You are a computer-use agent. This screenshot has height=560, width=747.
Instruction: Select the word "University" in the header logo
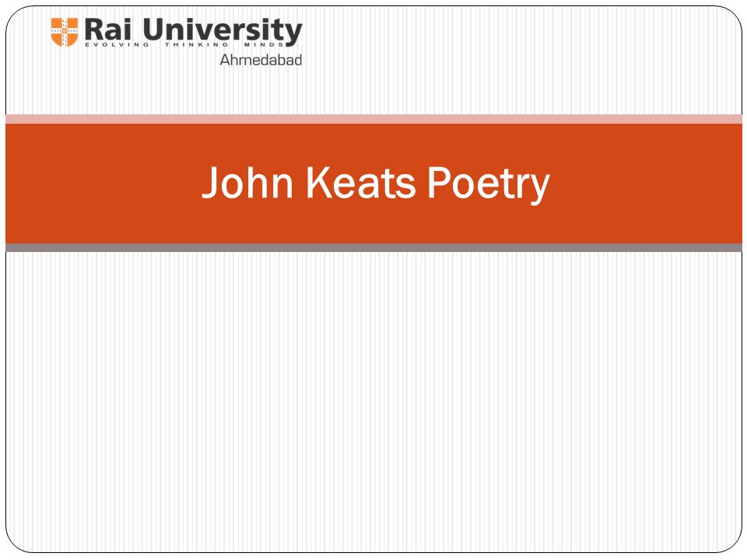223,31
